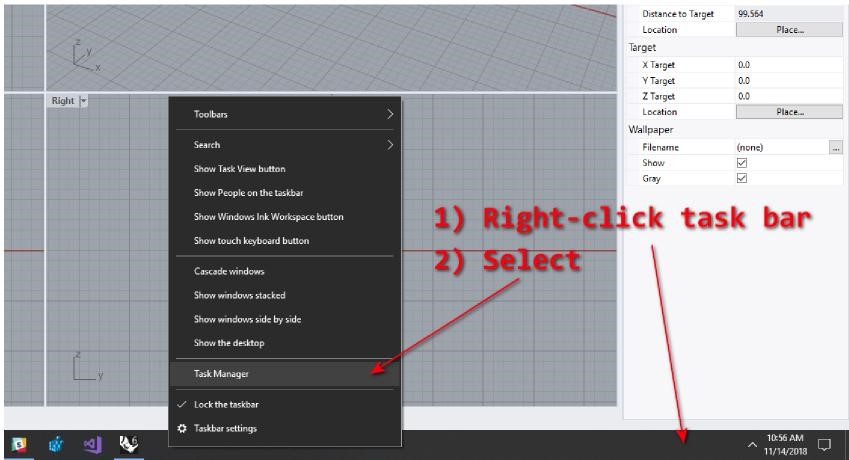Click the Distance to Target label
Image resolution: width=849 pixels, height=460 pixels.
pos(678,14)
